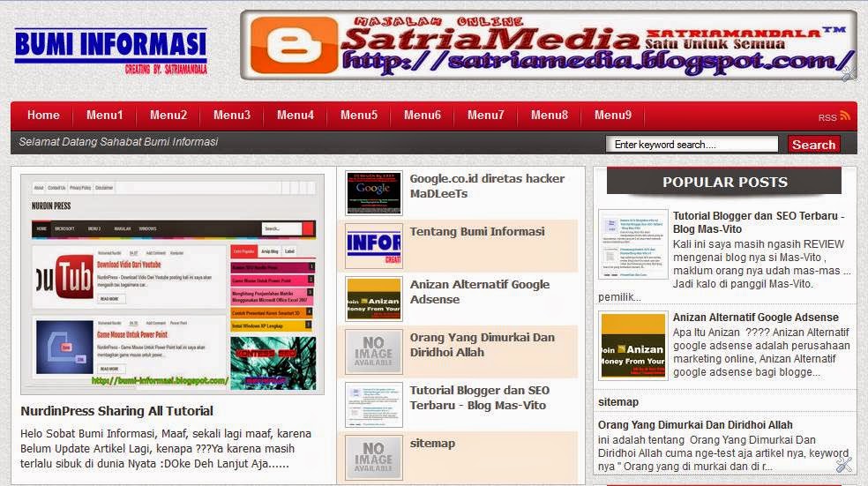Select Menu4 in the navigation bar
The width and height of the screenshot is (868, 486).
pos(295,116)
